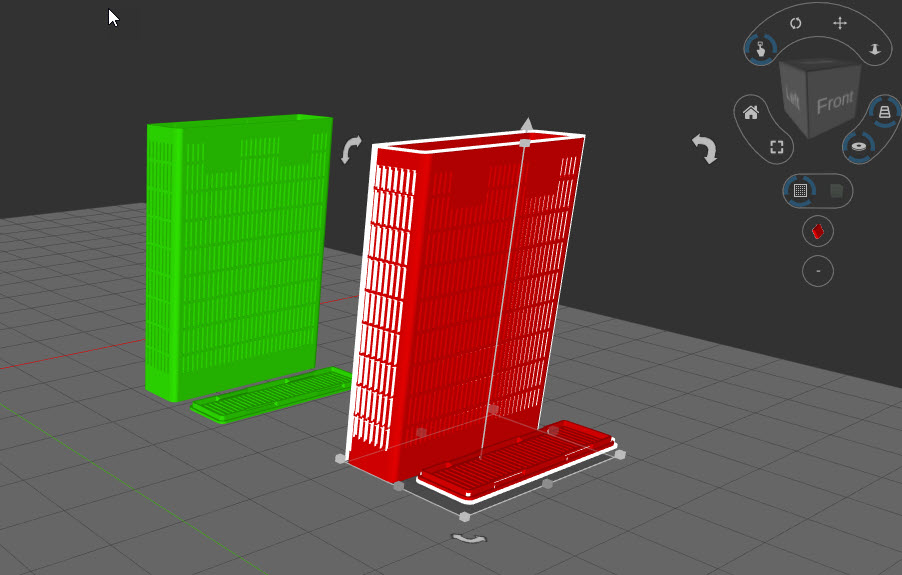Click the Left face of view cube
The width and height of the screenshot is (902, 575).
[x=793, y=98]
